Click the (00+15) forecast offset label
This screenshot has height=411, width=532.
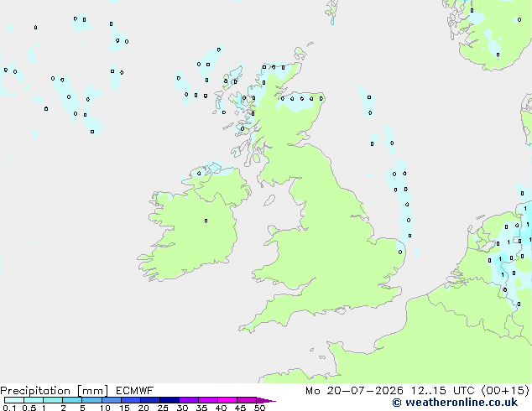click(x=505, y=391)
